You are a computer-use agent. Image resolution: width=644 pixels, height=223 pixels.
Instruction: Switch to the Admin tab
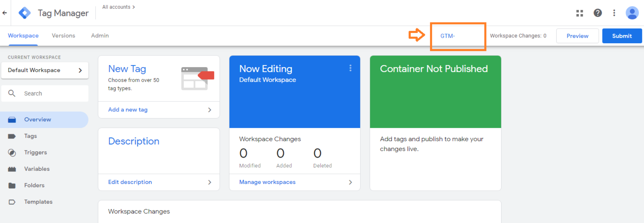(x=100, y=35)
